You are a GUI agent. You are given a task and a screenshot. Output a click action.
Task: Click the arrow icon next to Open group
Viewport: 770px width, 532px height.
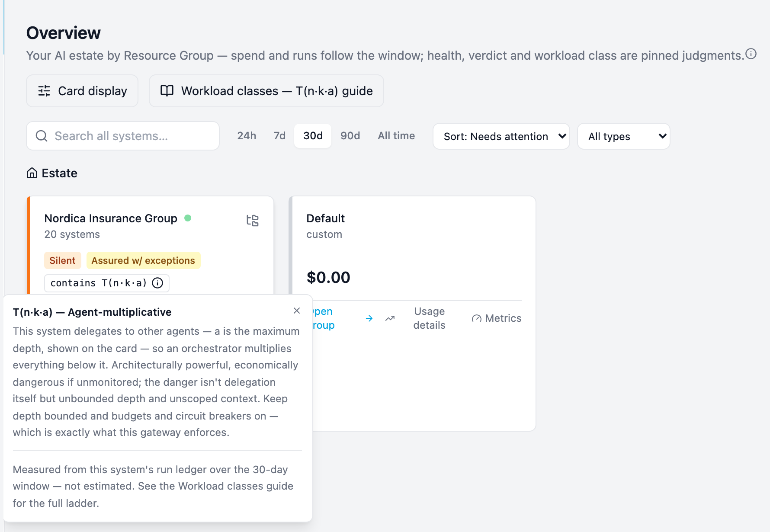tap(369, 318)
